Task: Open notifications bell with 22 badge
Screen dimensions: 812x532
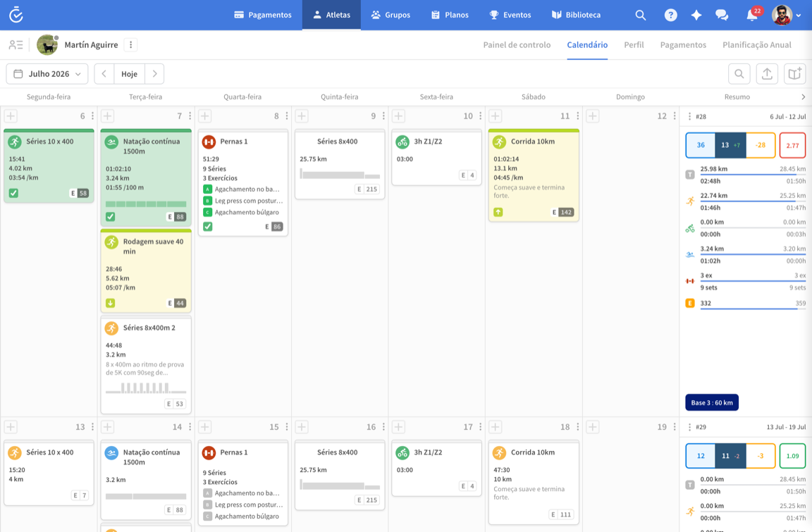Action: pos(752,15)
